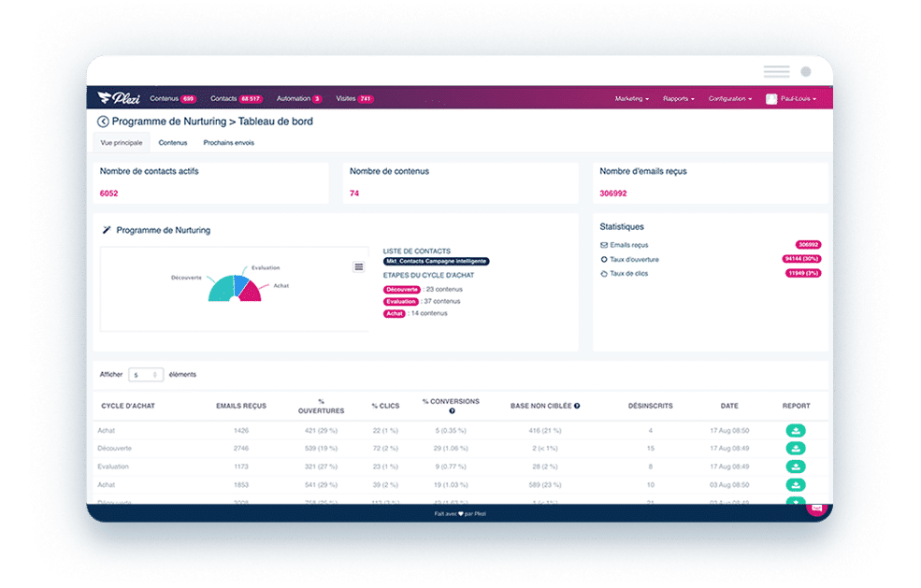This screenshot has width=921, height=588.
Task: Expand the Configuration dropdown menu
Action: (x=730, y=99)
